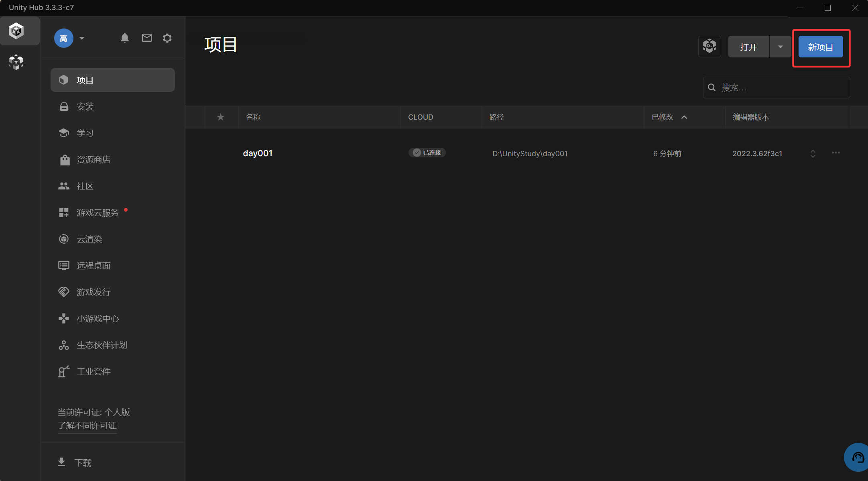Click the connected cloud status badge
This screenshot has width=868, height=481.
coord(427,153)
